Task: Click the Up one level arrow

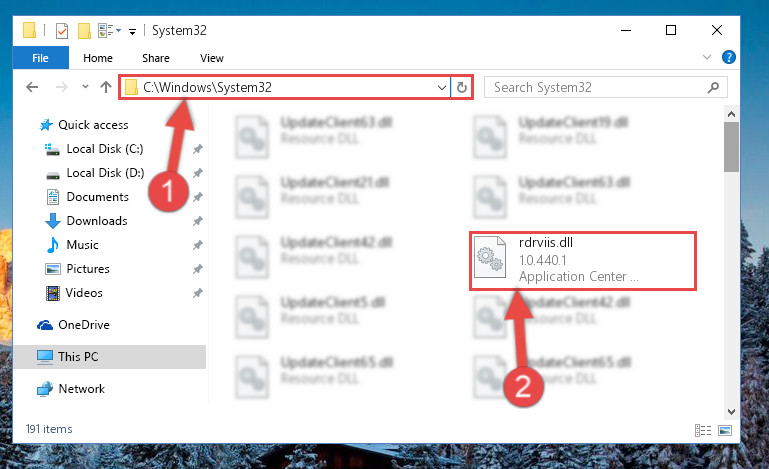Action: pyautogui.click(x=106, y=87)
